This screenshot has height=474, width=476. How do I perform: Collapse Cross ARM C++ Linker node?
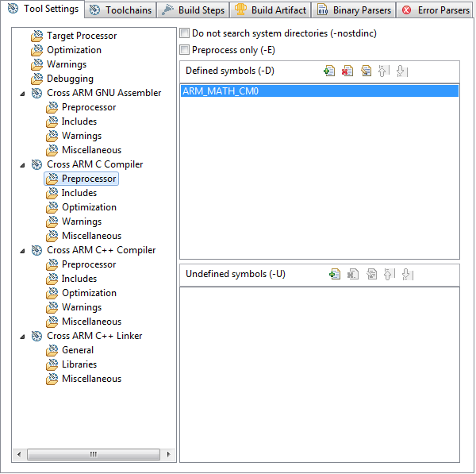[22, 337]
